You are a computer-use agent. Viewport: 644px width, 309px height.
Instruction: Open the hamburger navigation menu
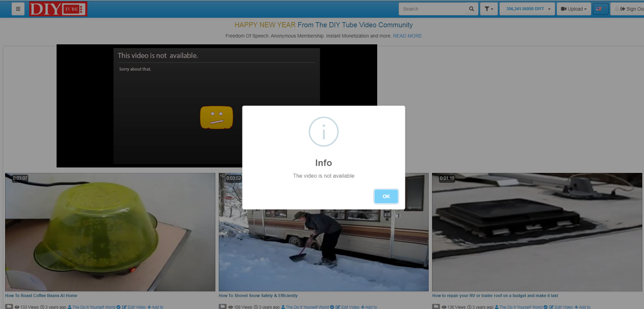point(18,9)
